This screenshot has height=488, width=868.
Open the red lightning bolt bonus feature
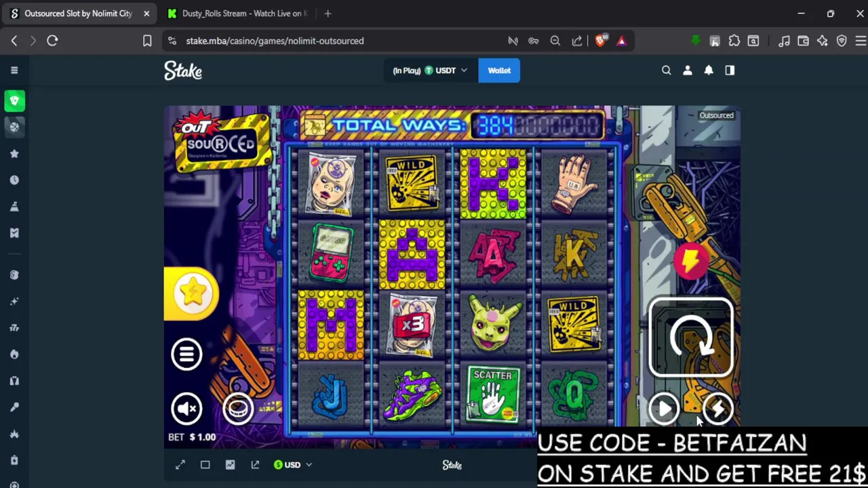pyautogui.click(x=691, y=261)
